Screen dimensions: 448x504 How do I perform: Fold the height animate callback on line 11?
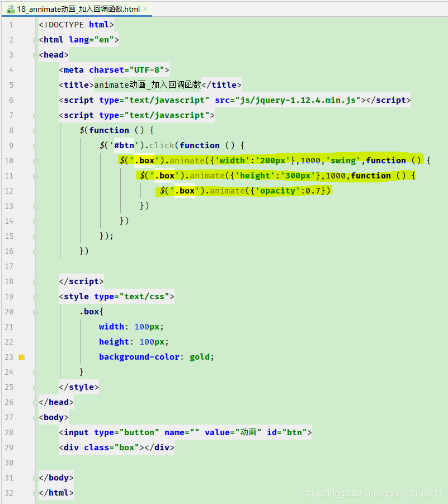(x=35, y=176)
